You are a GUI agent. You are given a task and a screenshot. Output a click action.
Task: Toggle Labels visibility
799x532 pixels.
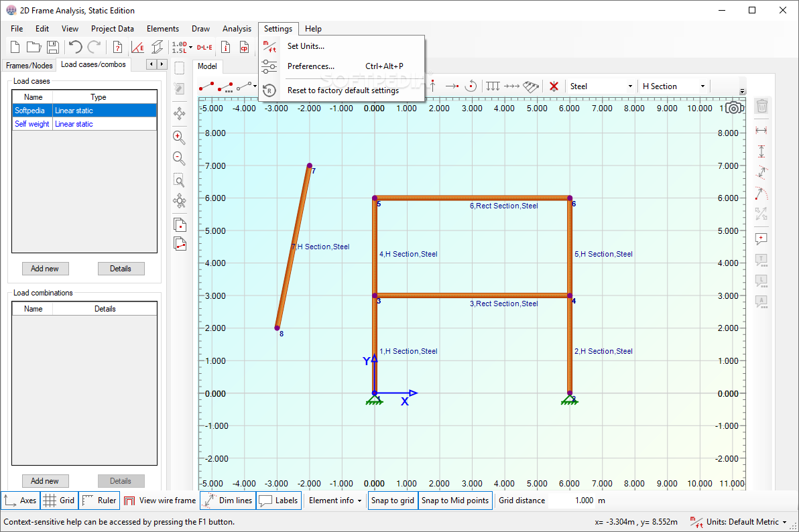(278, 501)
